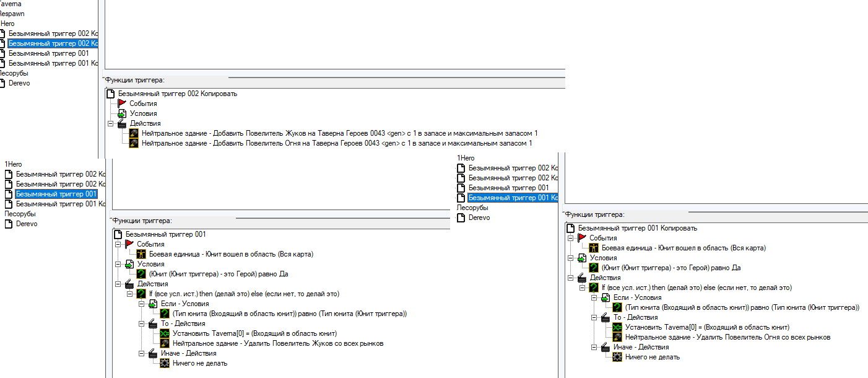
Task: Click page icon beside Безымянный триггер 001 Копировать header
Action: (571, 228)
